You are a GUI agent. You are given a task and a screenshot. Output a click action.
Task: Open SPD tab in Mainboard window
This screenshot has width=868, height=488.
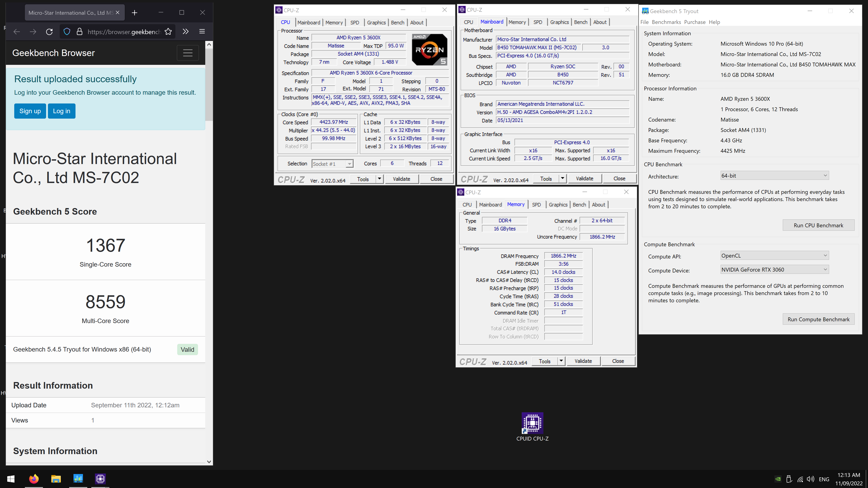coord(538,22)
